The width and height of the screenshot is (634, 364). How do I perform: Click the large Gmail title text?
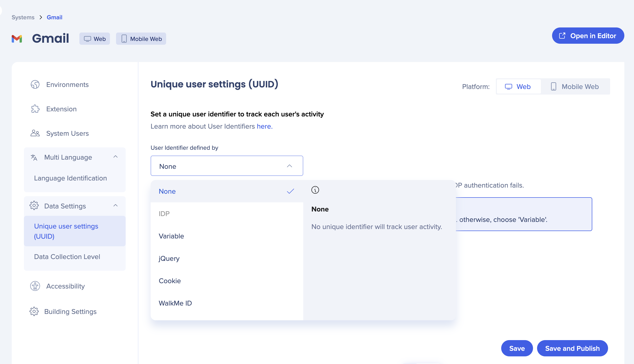[x=51, y=38]
